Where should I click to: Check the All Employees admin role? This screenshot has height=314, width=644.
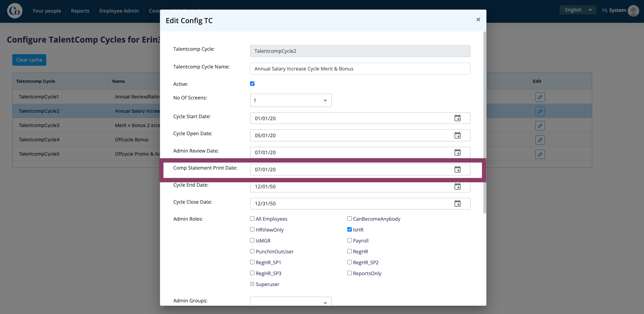[x=252, y=219]
